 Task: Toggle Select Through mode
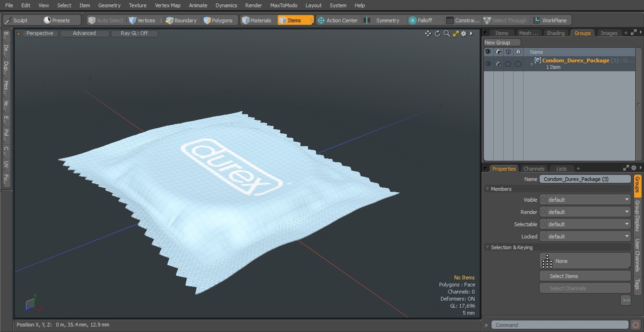click(x=505, y=20)
